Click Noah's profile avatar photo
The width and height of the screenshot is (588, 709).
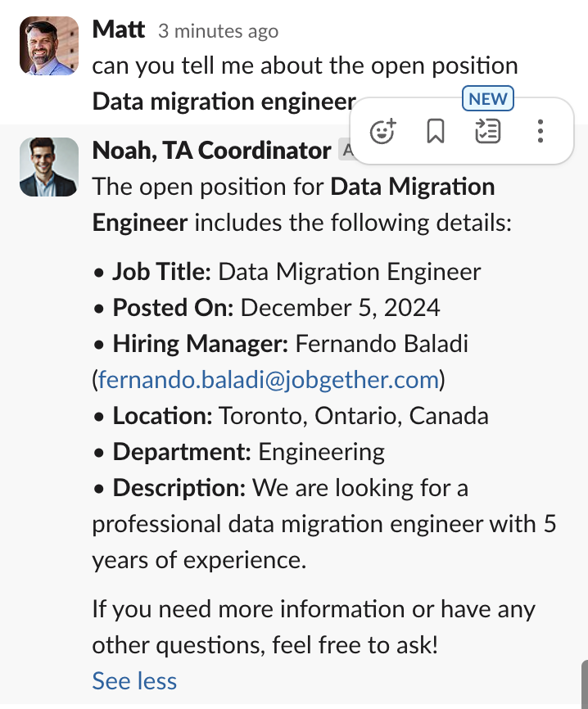pyautogui.click(x=49, y=167)
